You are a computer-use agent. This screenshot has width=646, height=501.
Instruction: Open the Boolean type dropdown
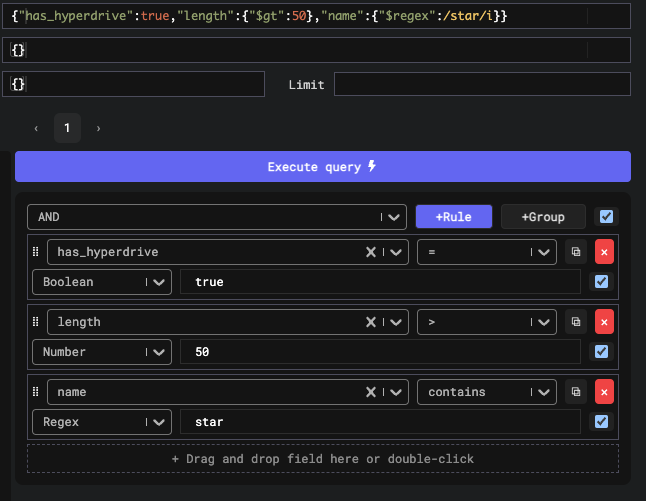coord(102,282)
